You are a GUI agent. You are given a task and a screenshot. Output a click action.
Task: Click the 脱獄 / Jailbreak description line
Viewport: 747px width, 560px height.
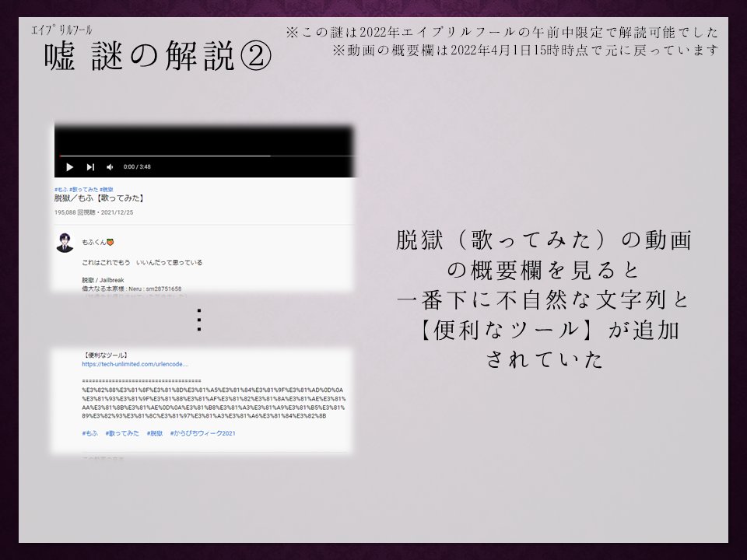coord(103,280)
